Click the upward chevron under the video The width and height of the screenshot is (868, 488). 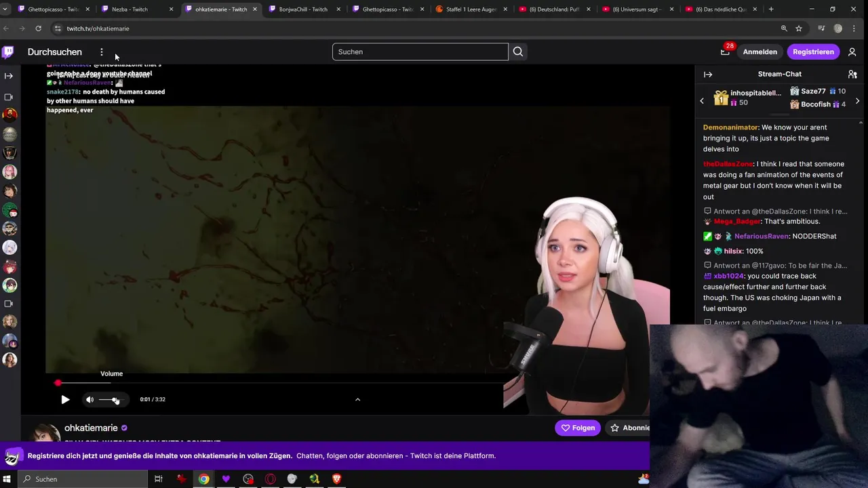[x=357, y=400]
